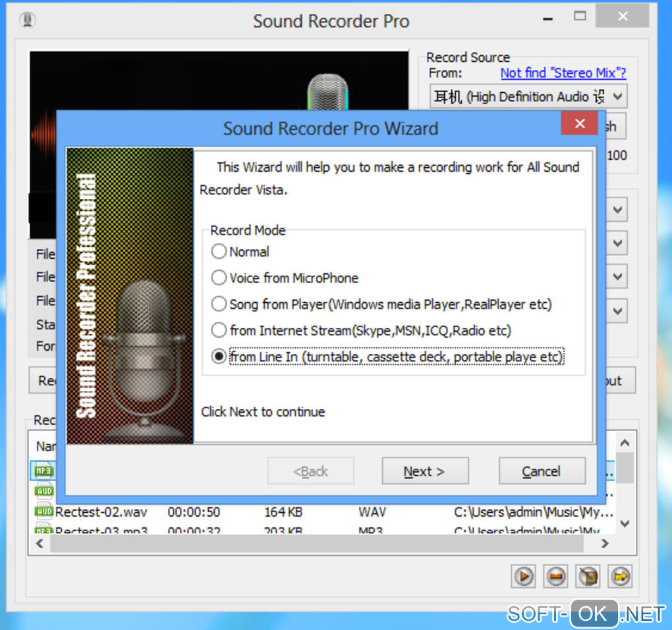The image size is (672, 630).
Task: Click the horizontal scrollbar left arrow
Action: pyautogui.click(x=40, y=543)
